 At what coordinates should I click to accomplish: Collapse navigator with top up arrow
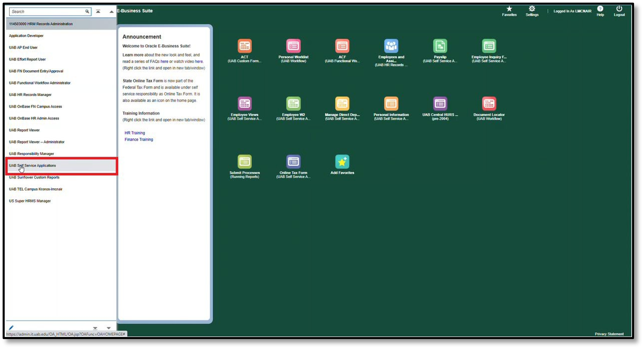111,12
